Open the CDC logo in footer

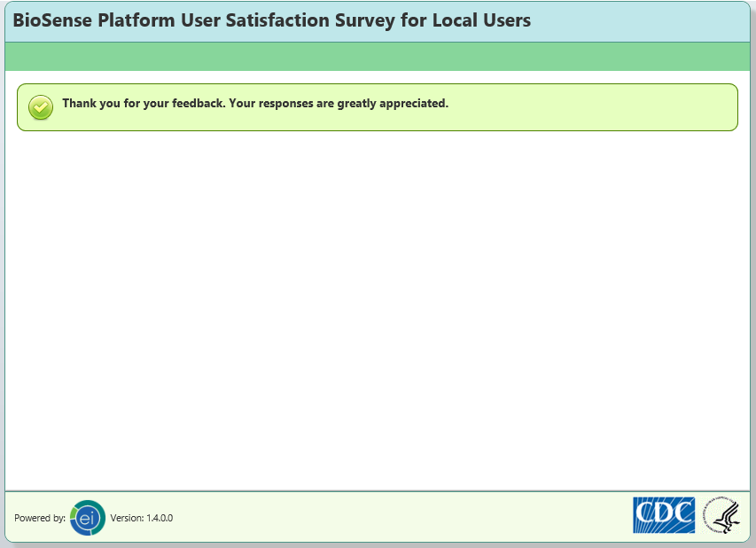(x=664, y=514)
